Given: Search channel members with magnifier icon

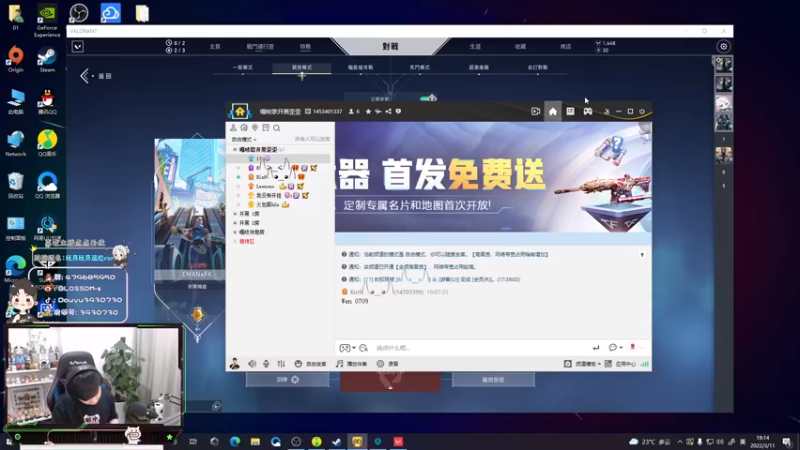Looking at the screenshot, I should (277, 128).
